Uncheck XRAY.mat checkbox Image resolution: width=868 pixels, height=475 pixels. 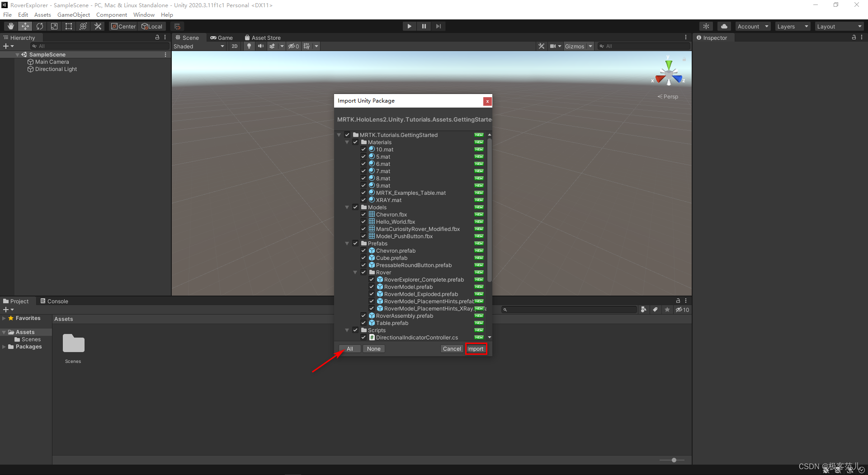(x=363, y=200)
